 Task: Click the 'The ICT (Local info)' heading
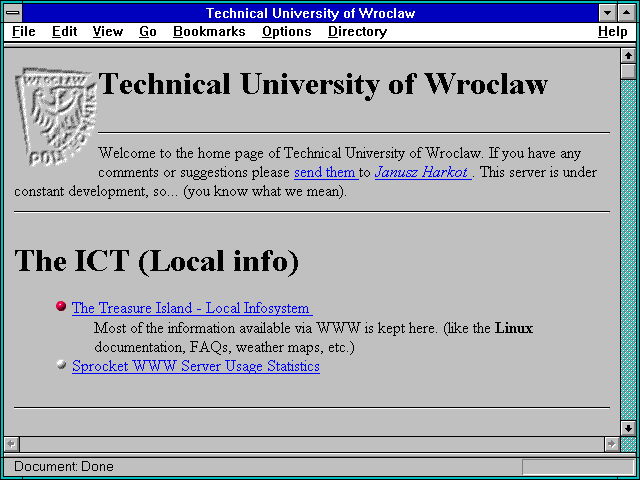157,261
